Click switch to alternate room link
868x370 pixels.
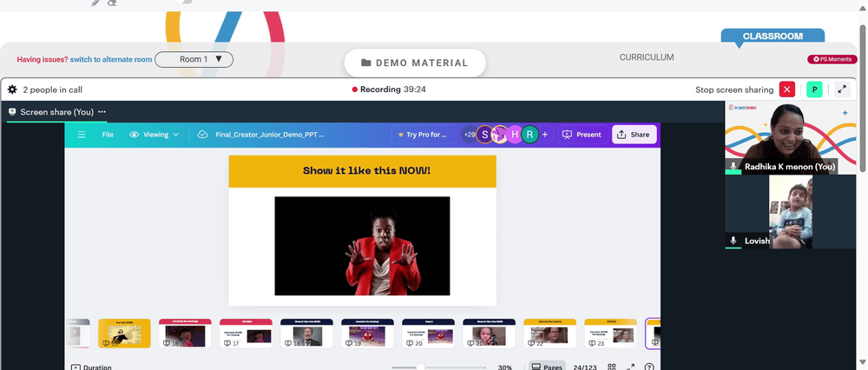tap(111, 60)
